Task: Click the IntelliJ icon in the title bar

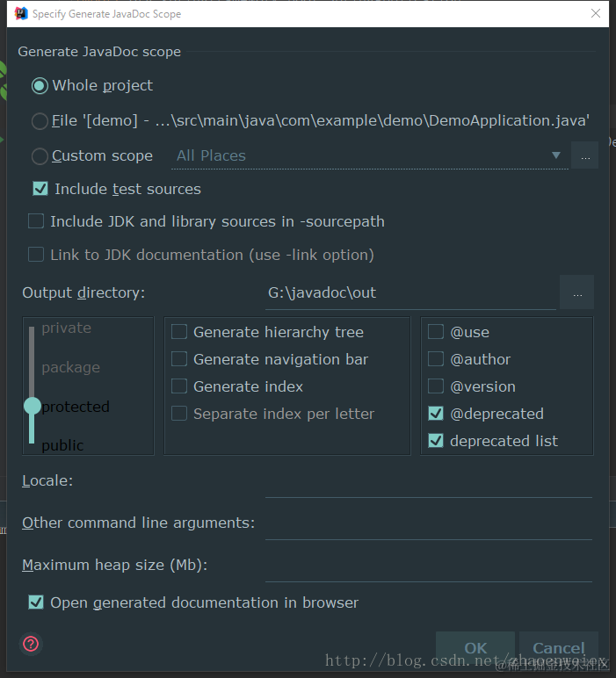Action: 21,13
